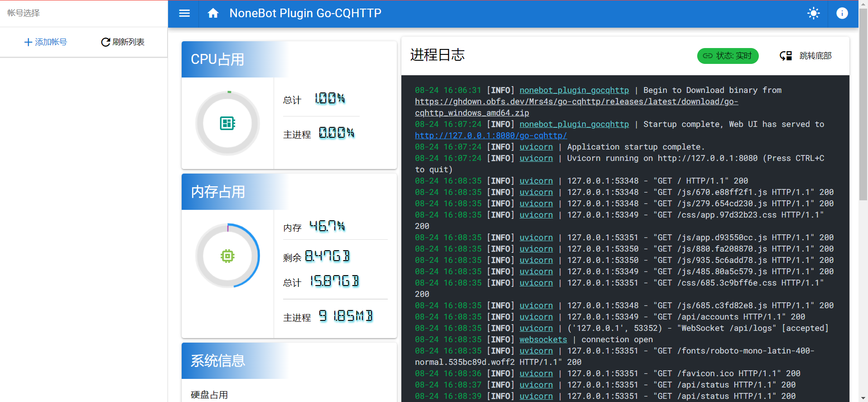Click the first nonebot_plugin_gocqhttp log link
Screen dimensions: 868x402
click(x=574, y=90)
